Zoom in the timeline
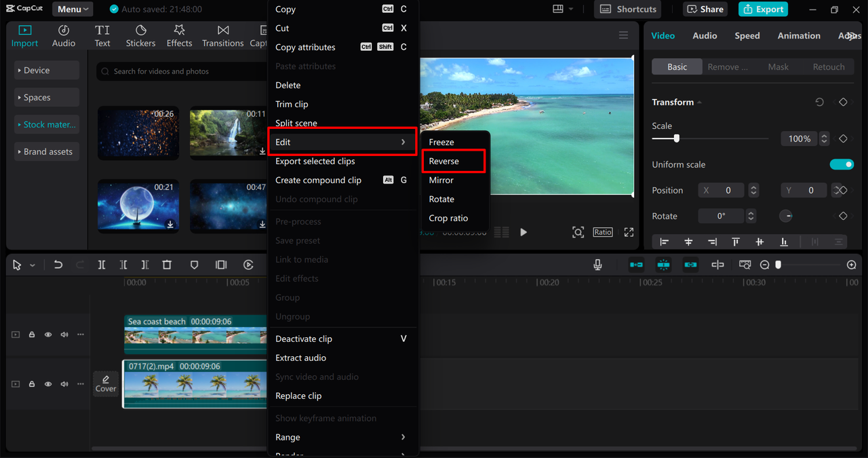Image resolution: width=868 pixels, height=458 pixels. [x=852, y=265]
